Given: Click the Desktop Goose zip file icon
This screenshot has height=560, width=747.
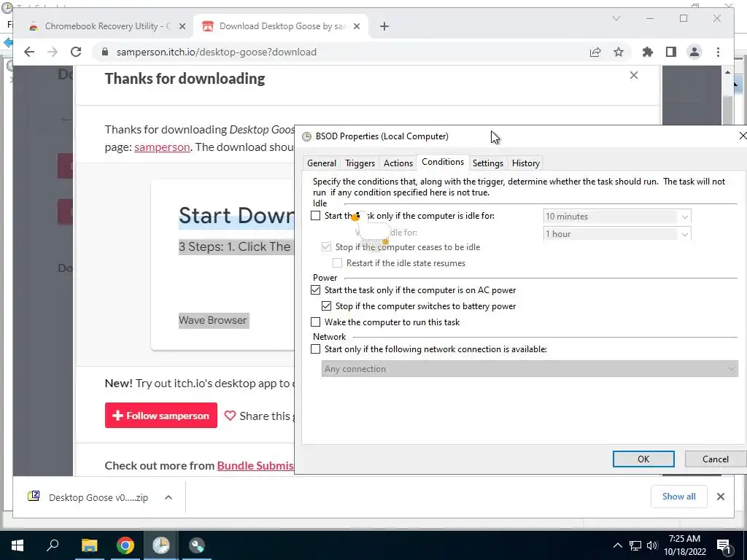Looking at the screenshot, I should [x=34, y=497].
